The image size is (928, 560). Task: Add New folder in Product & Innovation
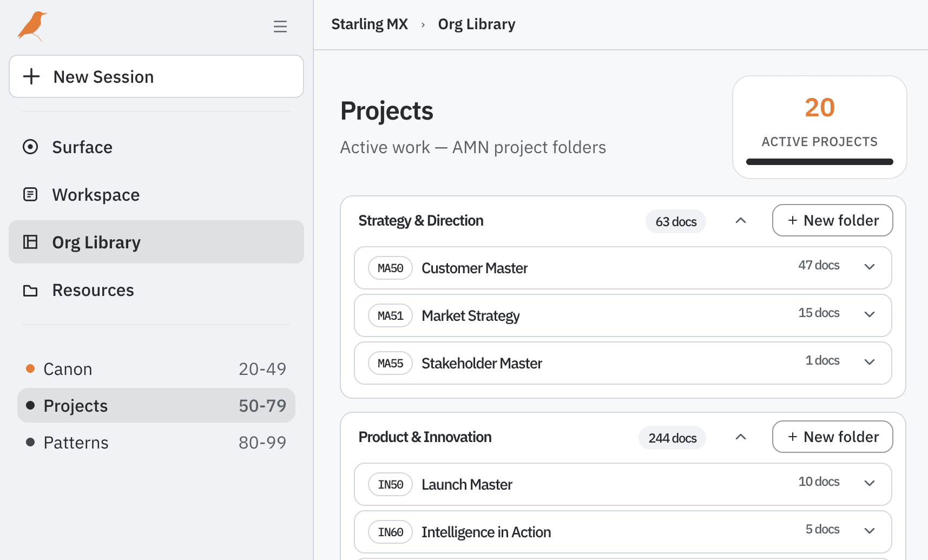(832, 437)
